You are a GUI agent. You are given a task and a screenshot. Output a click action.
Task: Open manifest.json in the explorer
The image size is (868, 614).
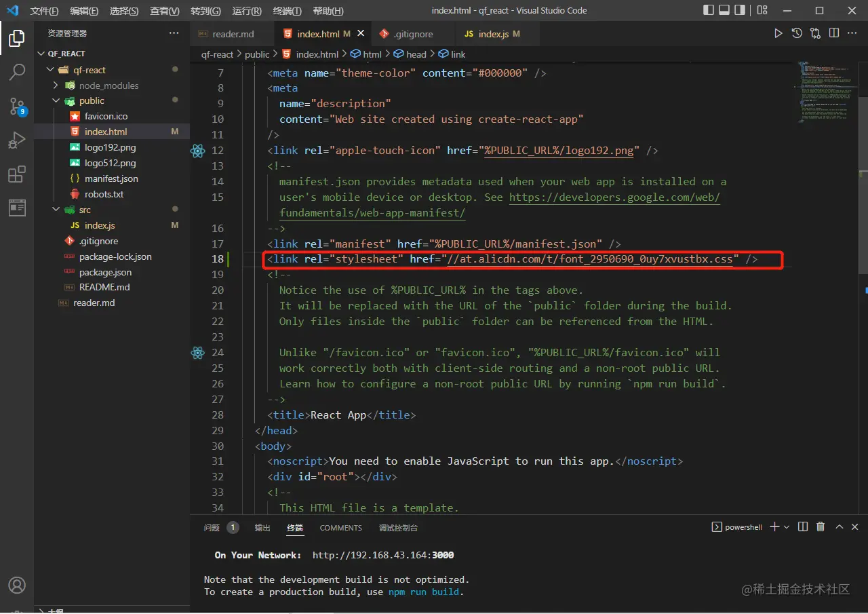[x=111, y=178]
